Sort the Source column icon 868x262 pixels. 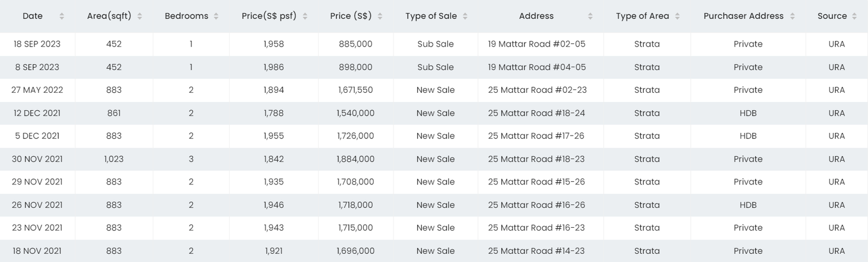point(854,16)
